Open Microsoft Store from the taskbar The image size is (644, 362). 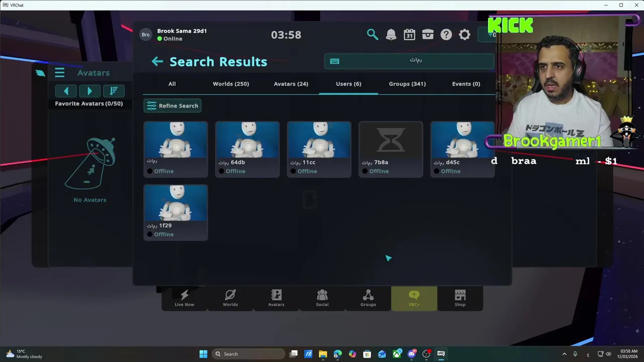coord(367,354)
